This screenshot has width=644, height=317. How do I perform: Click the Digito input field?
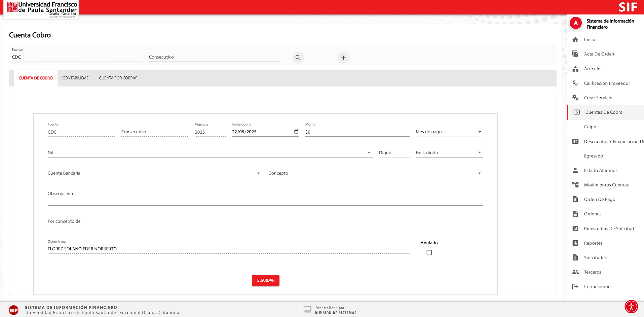tap(394, 153)
